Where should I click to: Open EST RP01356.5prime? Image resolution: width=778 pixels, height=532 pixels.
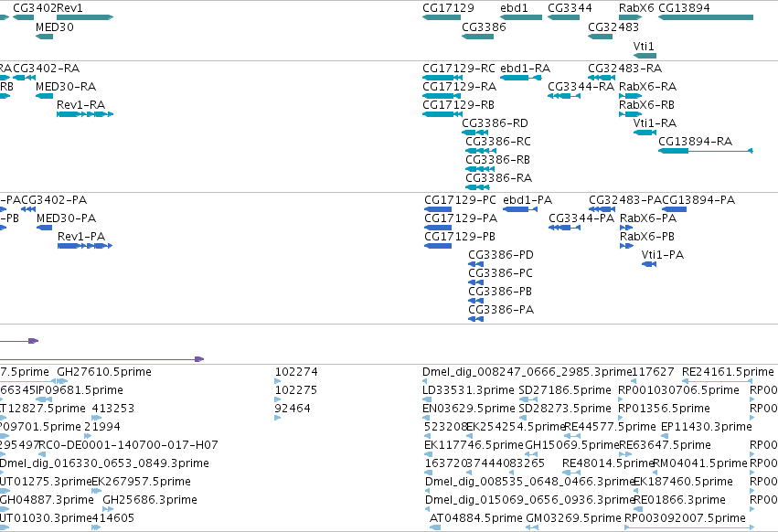click(x=665, y=409)
